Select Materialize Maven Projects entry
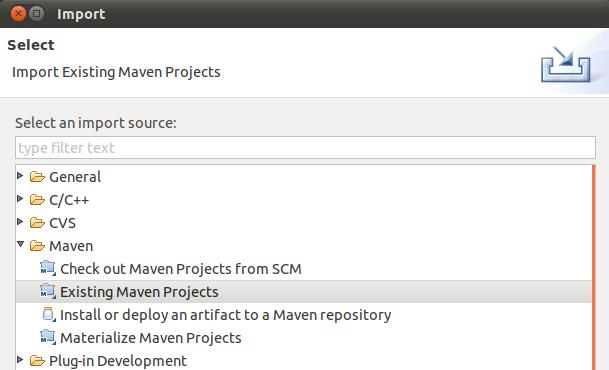This screenshot has width=609, height=370. click(151, 338)
